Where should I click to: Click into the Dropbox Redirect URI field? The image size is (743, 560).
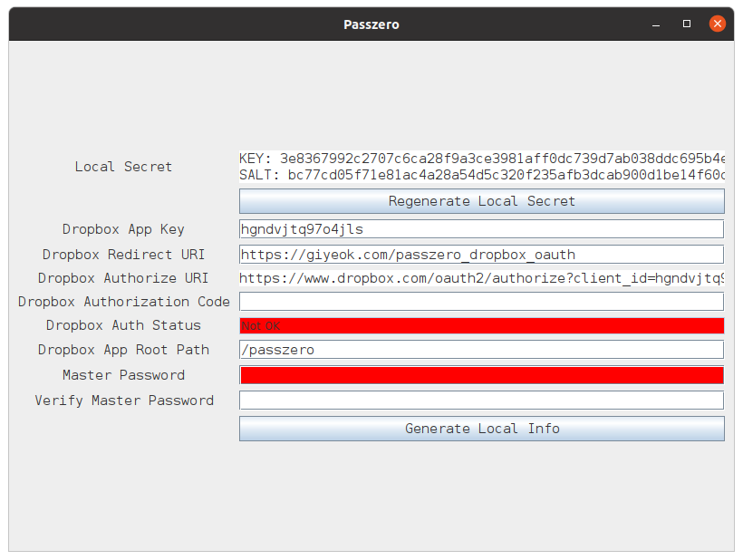481,255
